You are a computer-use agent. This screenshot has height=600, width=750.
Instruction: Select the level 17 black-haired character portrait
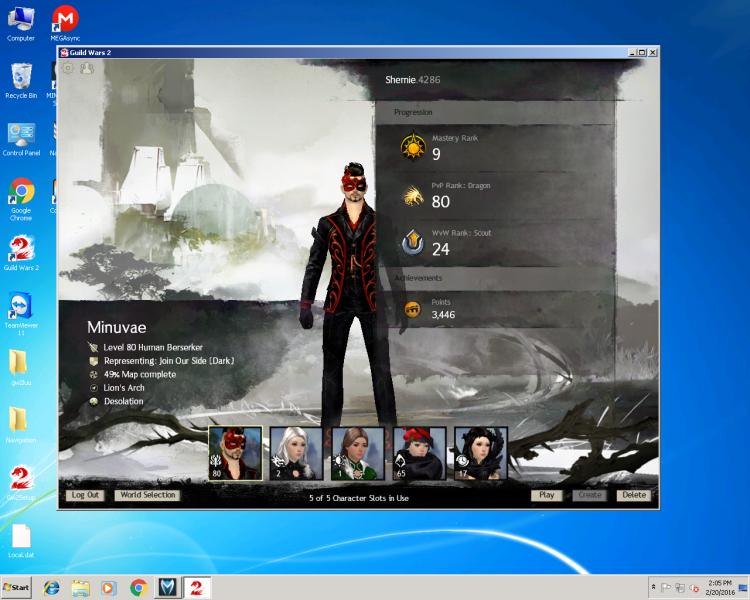(481, 453)
